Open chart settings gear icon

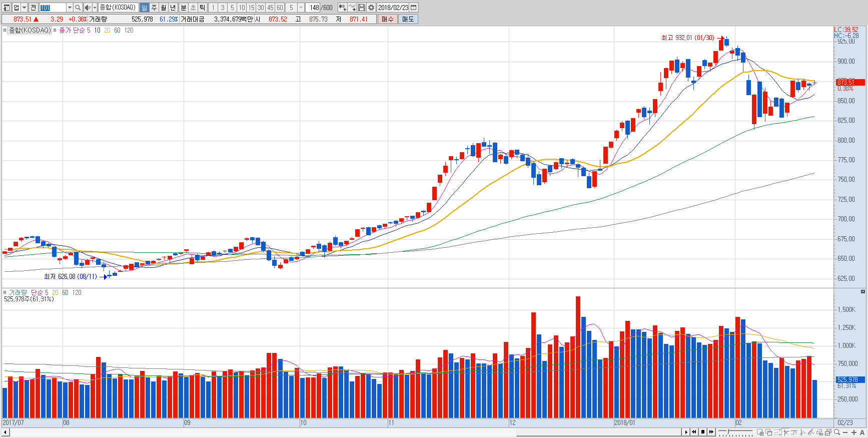(x=371, y=8)
